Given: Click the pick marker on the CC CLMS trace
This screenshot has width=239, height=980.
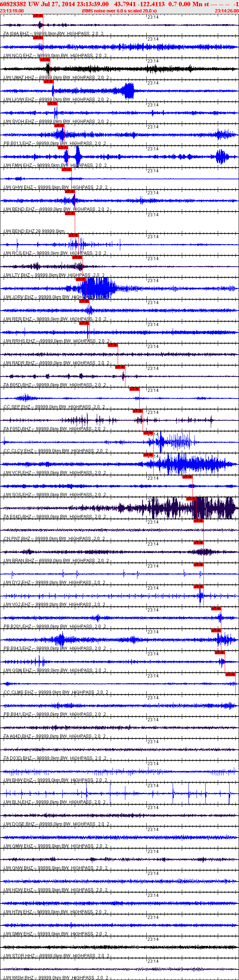Looking at the screenshot, I should coord(230,674).
